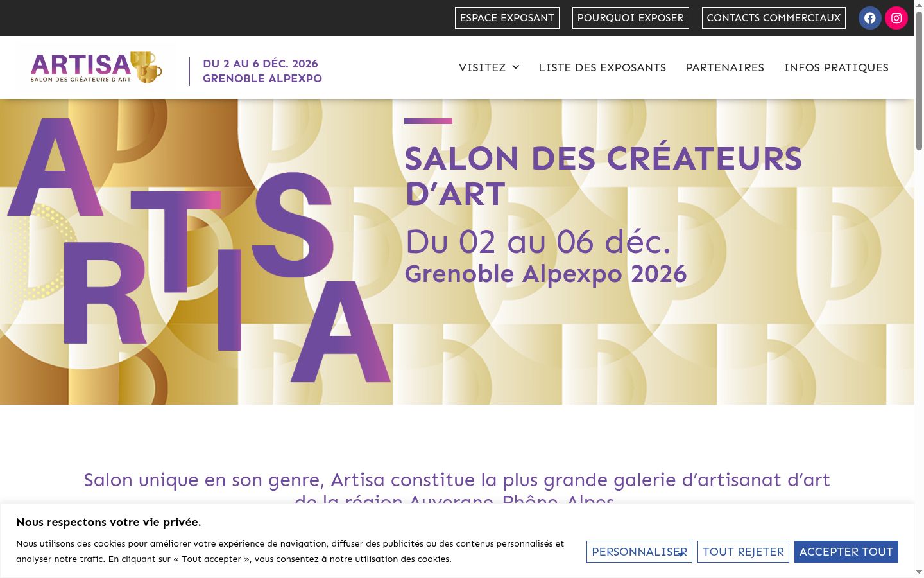924x578 pixels.
Task: Open the Facebook page icon
Action: coord(870,18)
